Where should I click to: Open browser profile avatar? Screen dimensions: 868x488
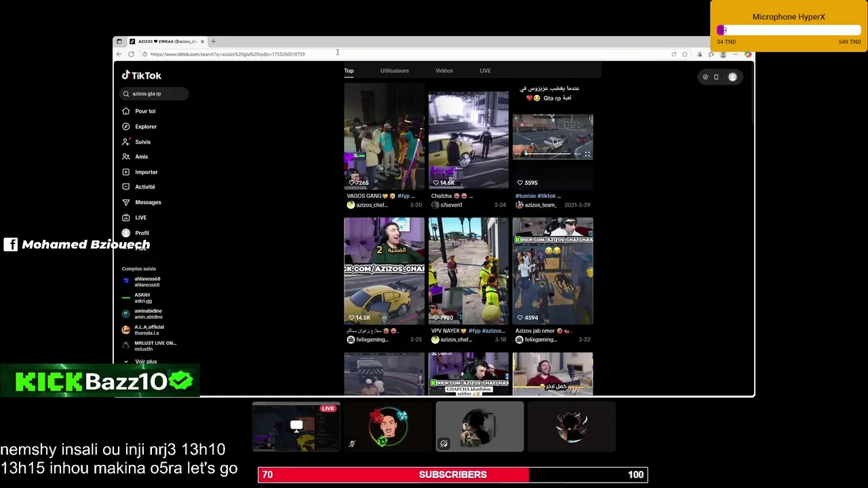click(723, 54)
